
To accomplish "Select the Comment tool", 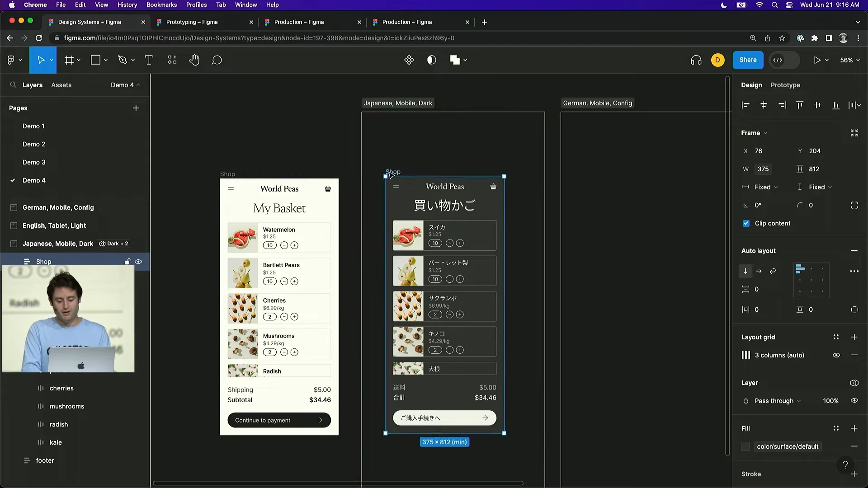I will pos(217,60).
